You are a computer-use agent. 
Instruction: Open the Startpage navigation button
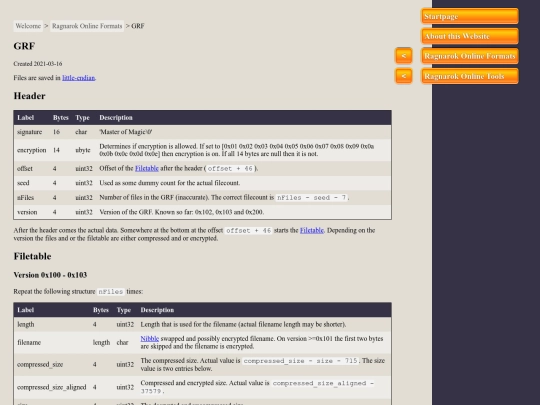pos(470,16)
